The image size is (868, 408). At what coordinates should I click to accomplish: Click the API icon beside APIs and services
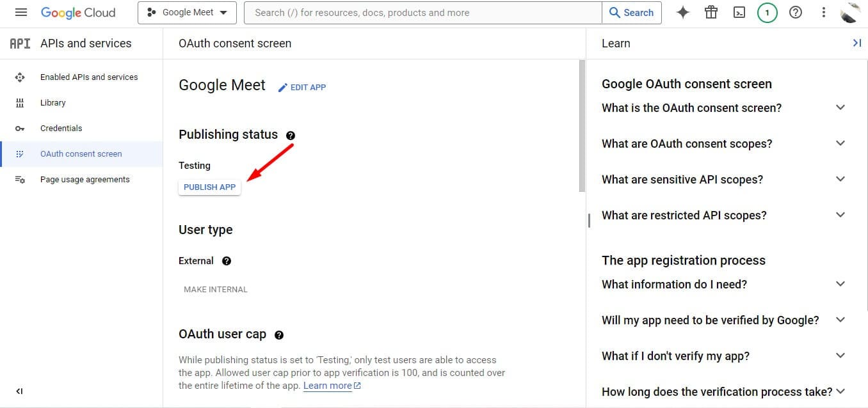tap(20, 43)
